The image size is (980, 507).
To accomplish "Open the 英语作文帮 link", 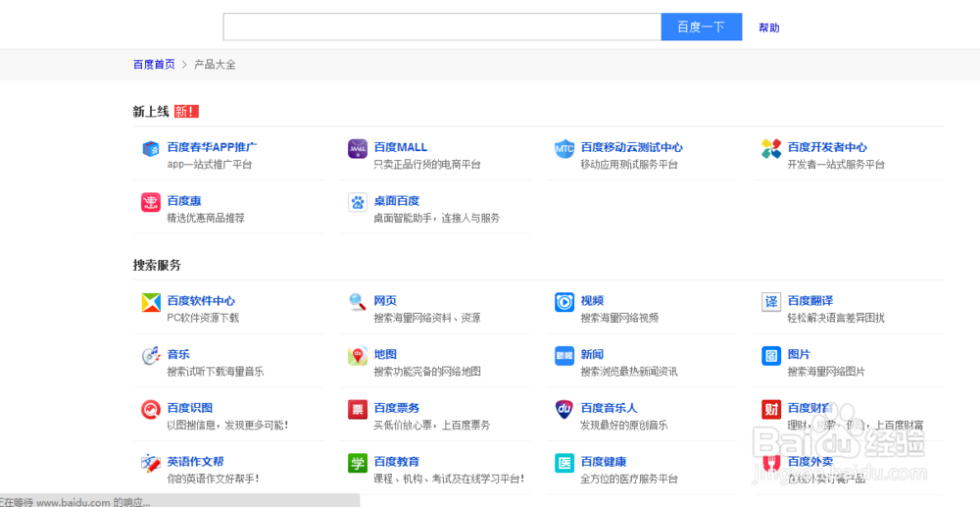I will [195, 462].
